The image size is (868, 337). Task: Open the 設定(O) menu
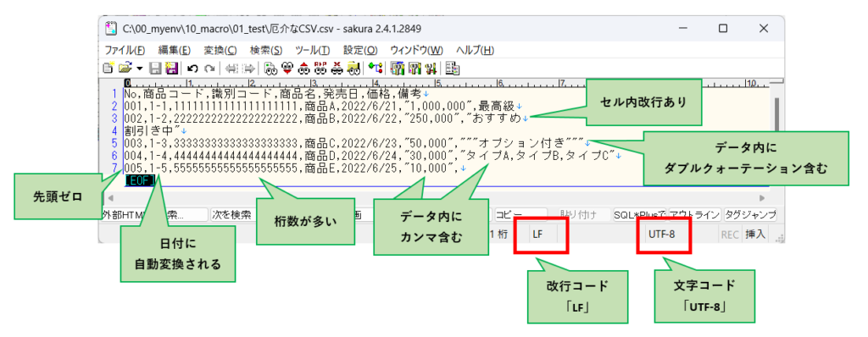359,50
